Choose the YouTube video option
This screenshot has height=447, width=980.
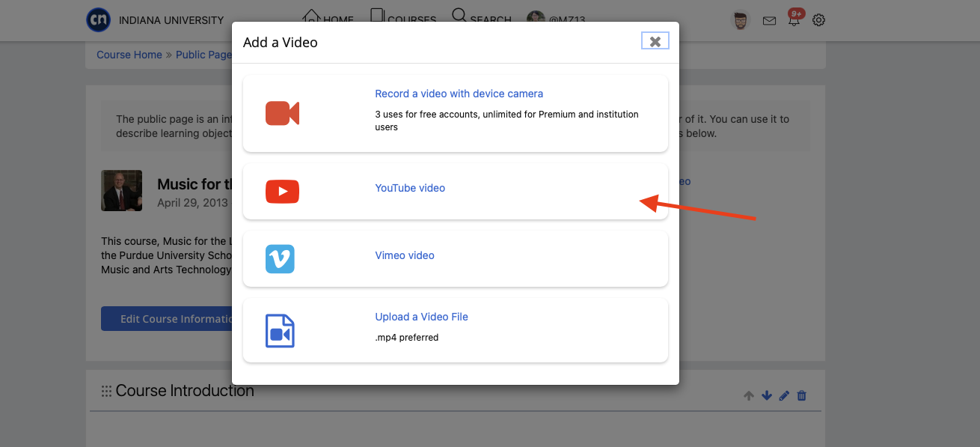click(x=410, y=188)
